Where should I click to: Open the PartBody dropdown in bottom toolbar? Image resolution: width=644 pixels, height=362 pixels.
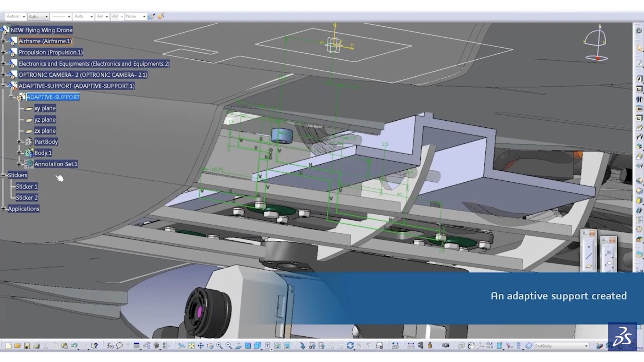pos(586,346)
